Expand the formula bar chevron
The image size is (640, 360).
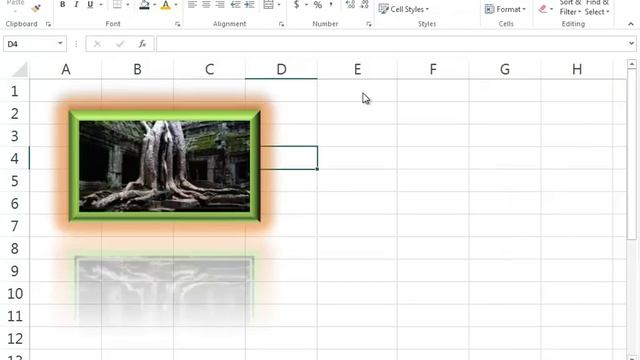[x=631, y=43]
